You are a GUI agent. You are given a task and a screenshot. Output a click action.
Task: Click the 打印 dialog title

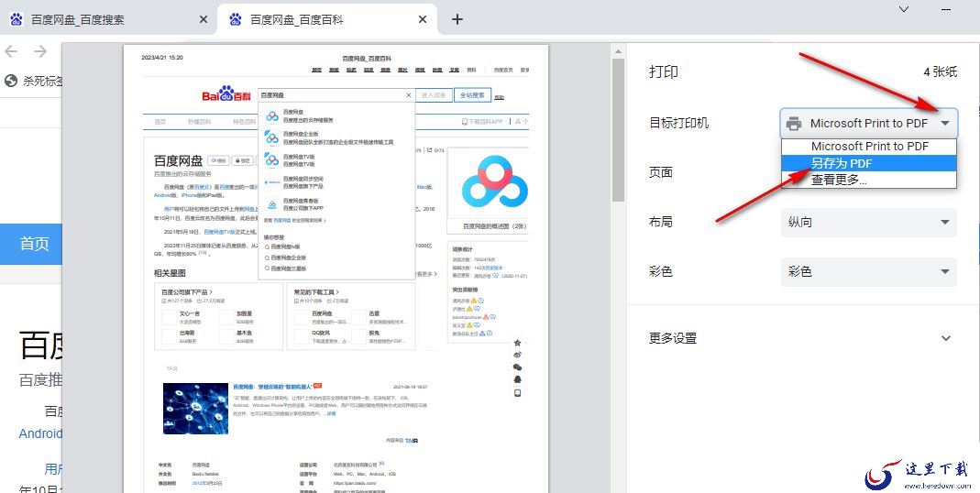click(663, 71)
